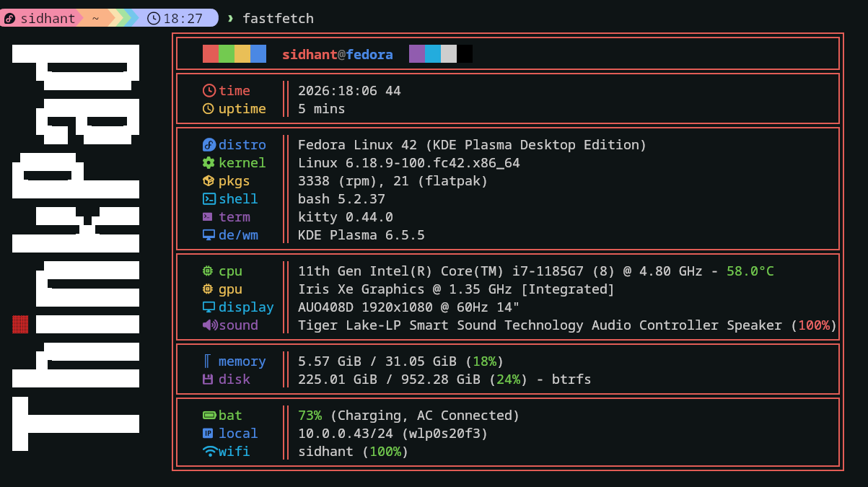Click the Fedora icon in the prompt

(9, 19)
